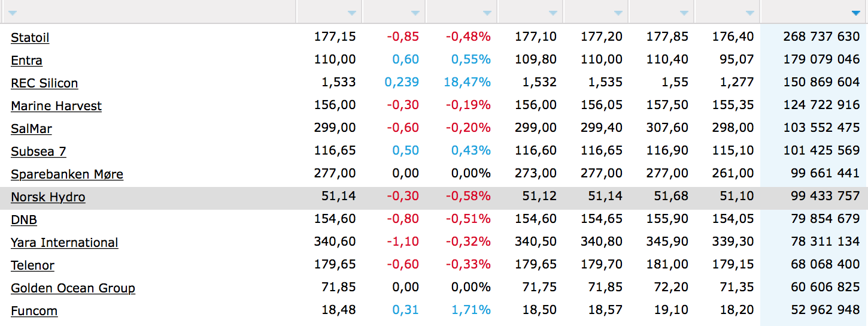Select Statoil's -0,48% change

tap(468, 37)
